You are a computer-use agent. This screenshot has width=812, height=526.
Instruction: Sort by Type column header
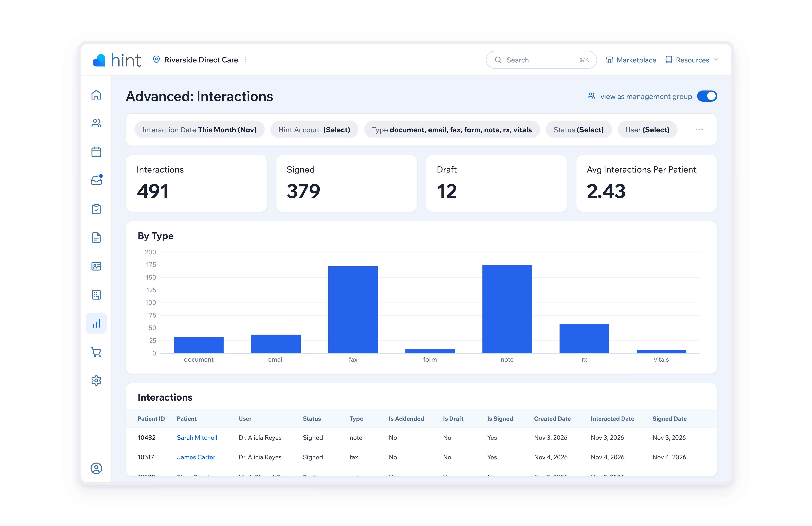coord(356,419)
